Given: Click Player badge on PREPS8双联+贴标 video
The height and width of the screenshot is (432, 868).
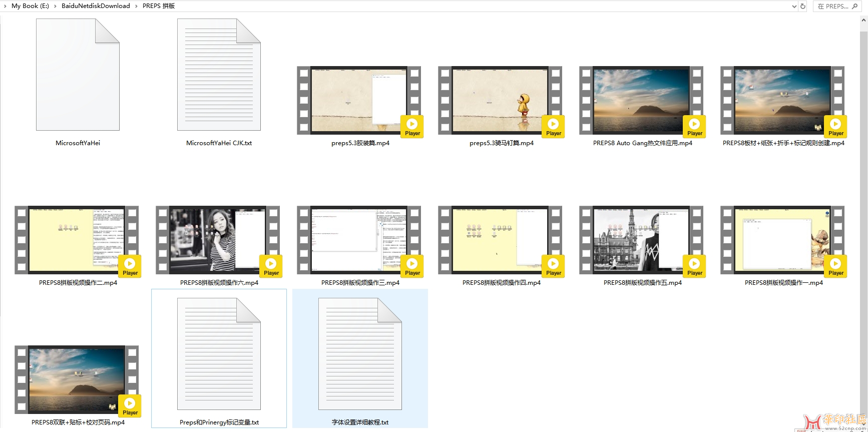Looking at the screenshot, I should [x=130, y=406].
